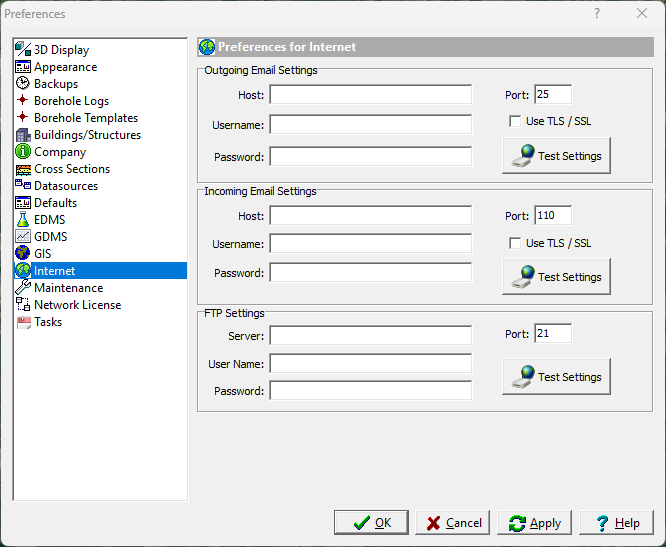Screen dimensions: 666x547
Task: Select Tasks in the preferences list
Action: pyautogui.click(x=48, y=322)
